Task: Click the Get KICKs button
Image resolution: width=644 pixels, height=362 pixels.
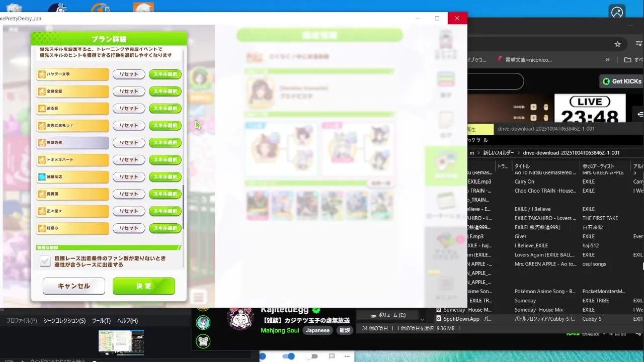Action: 622,81
